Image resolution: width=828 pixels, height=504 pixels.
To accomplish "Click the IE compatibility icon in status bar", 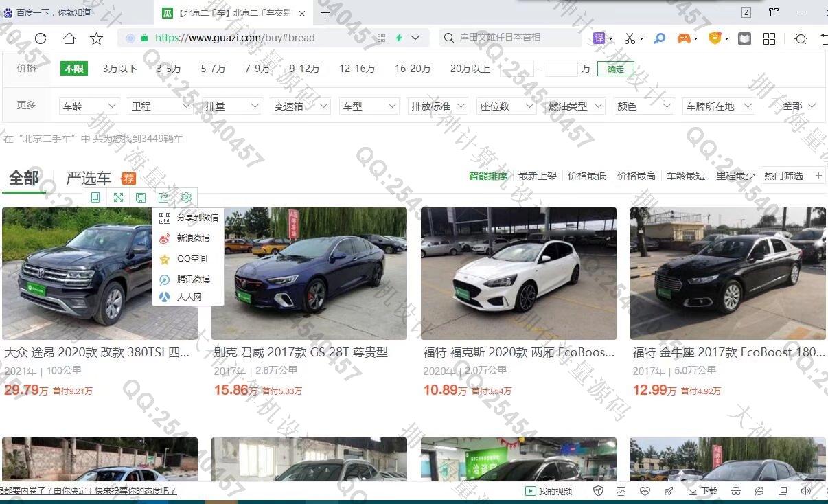I will [759, 491].
